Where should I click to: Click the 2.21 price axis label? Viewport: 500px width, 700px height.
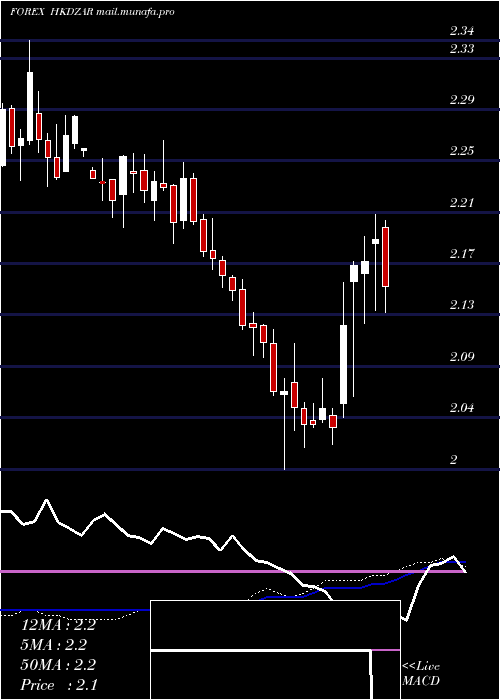(x=462, y=203)
